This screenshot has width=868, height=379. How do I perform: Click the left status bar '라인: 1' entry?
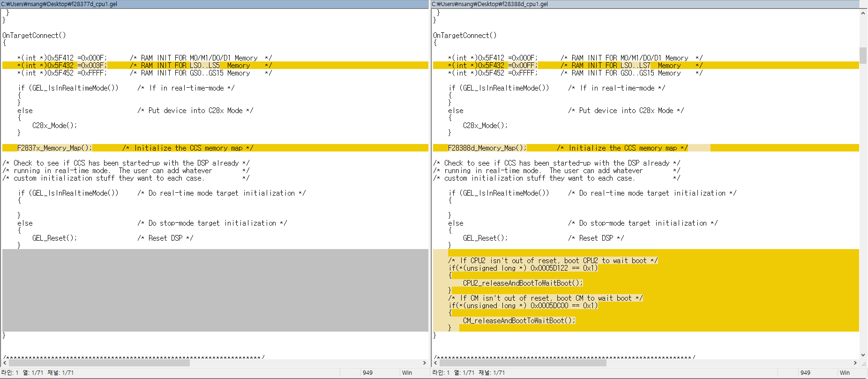point(10,373)
